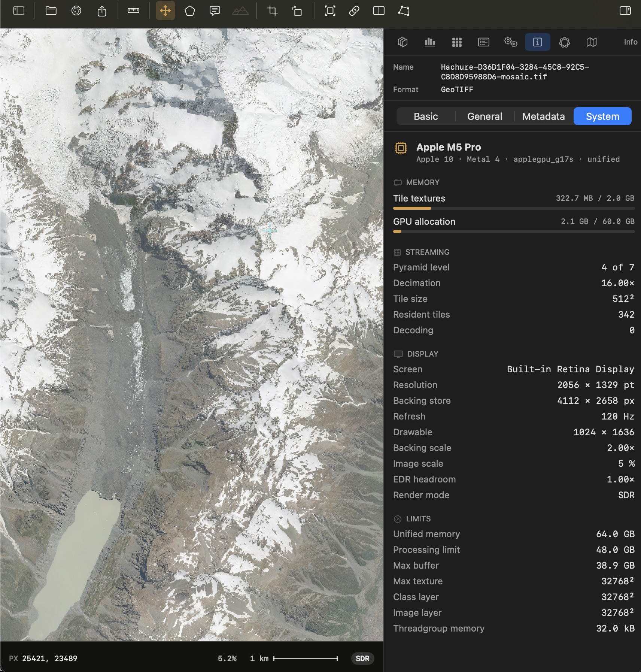Screen dimensions: 641x672
Task: Switch to the General tab
Action: pos(485,116)
